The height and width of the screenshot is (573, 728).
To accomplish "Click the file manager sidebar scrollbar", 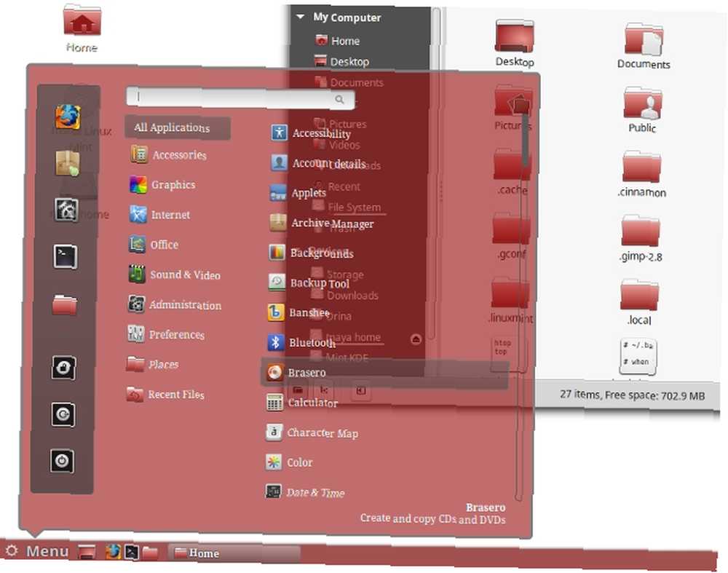I will click(x=435, y=174).
